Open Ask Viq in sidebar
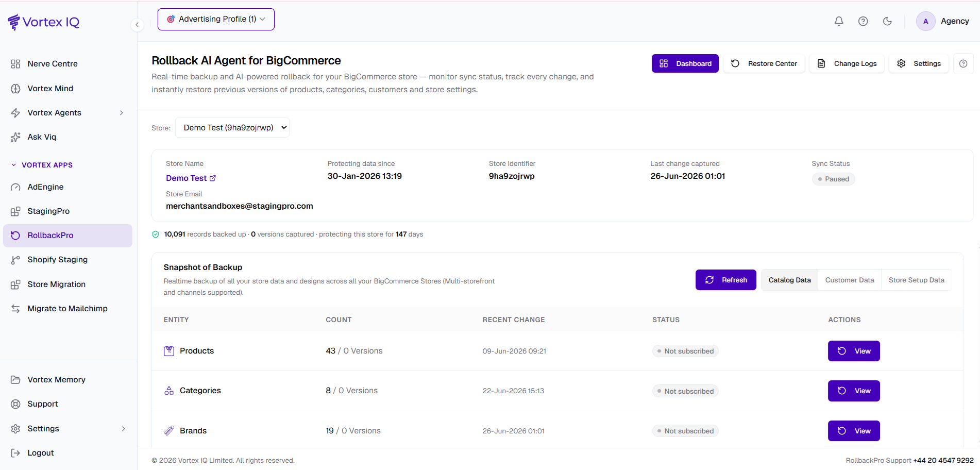This screenshot has height=470, width=980. pos(69,137)
